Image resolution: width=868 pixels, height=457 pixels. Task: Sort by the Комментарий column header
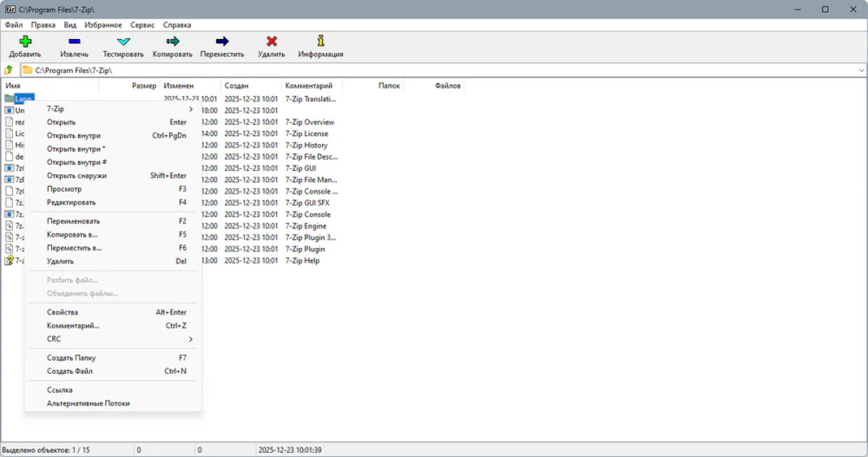point(309,85)
